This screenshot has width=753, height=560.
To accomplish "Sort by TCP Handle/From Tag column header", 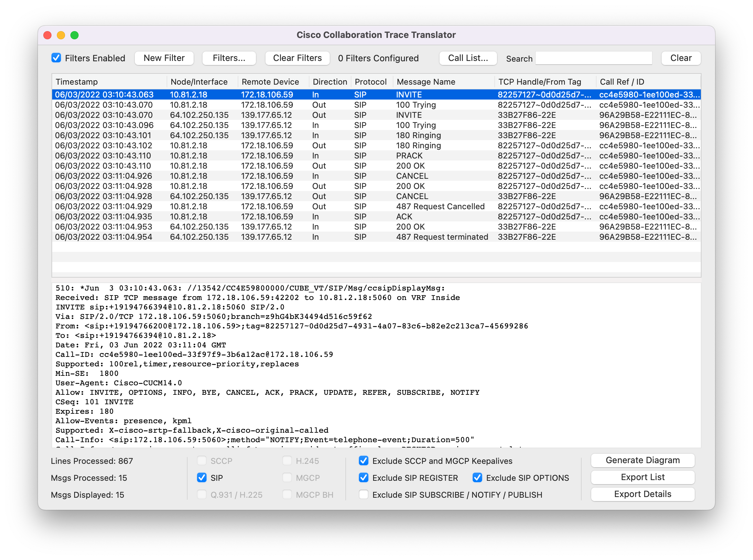I will pos(545,82).
